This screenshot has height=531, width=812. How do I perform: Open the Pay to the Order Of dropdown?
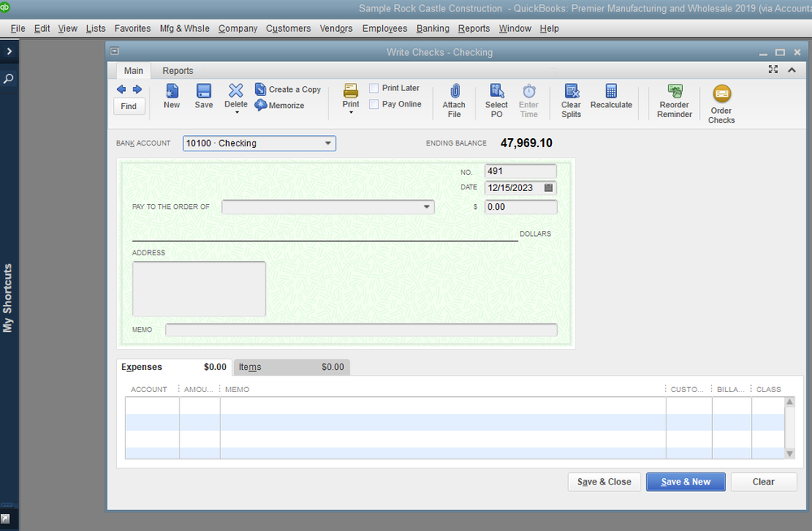(x=427, y=207)
